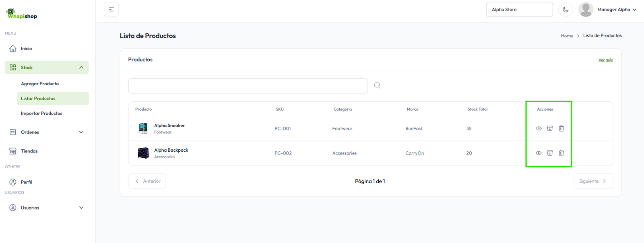This screenshot has width=644, height=243.
Task: Go to Agregar Producto page
Action: tap(40, 84)
